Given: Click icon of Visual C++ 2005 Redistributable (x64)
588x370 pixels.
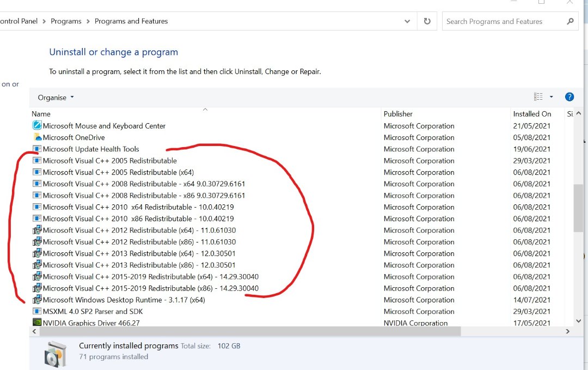Looking at the screenshot, I should [x=37, y=172].
